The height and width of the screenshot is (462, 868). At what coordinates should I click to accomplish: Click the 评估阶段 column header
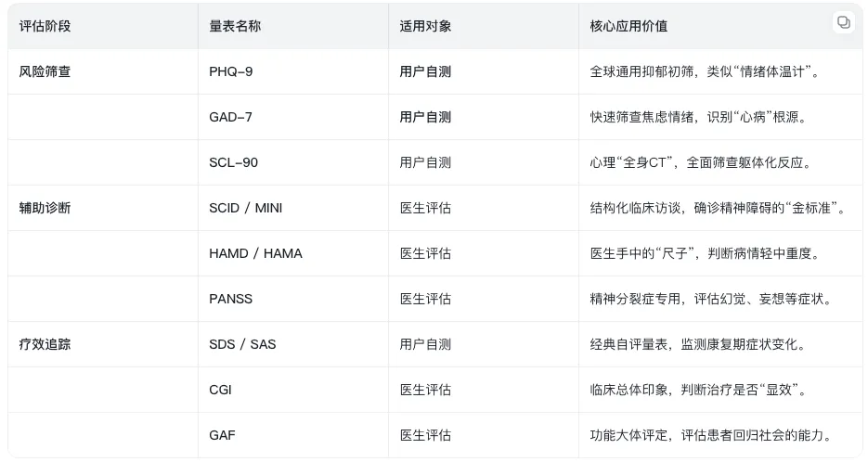point(45,26)
